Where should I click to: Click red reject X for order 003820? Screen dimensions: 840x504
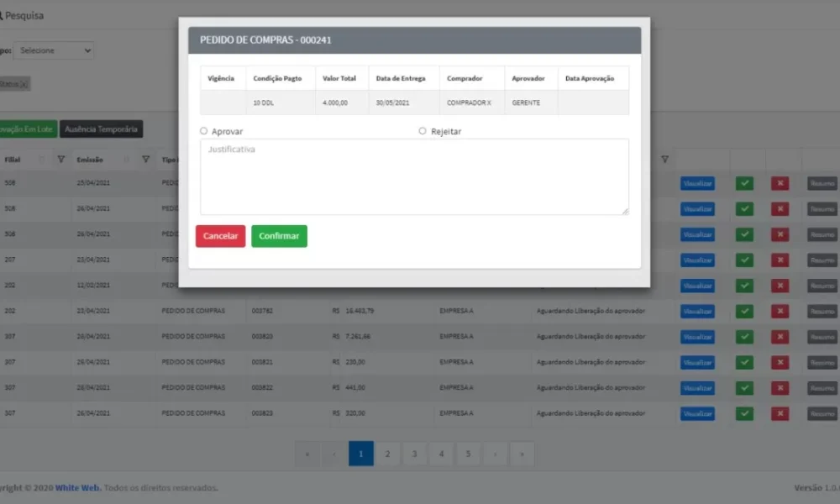pyautogui.click(x=780, y=337)
